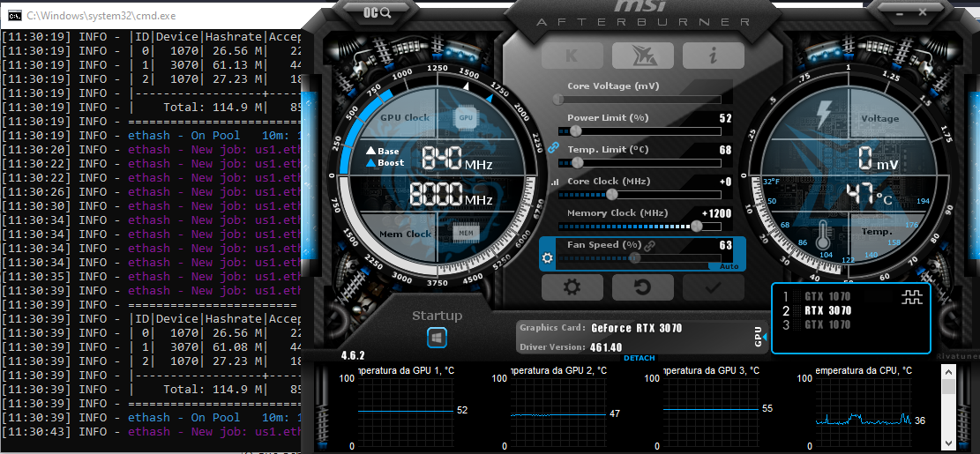This screenshot has width=980, height=454.
Task: Click the GPU chip icon on clock gauge
Action: coord(466,117)
